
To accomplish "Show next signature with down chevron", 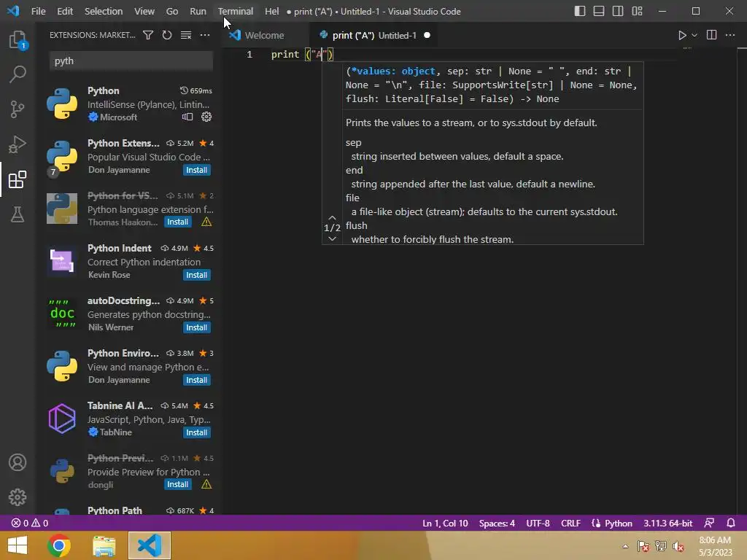I will tap(332, 238).
